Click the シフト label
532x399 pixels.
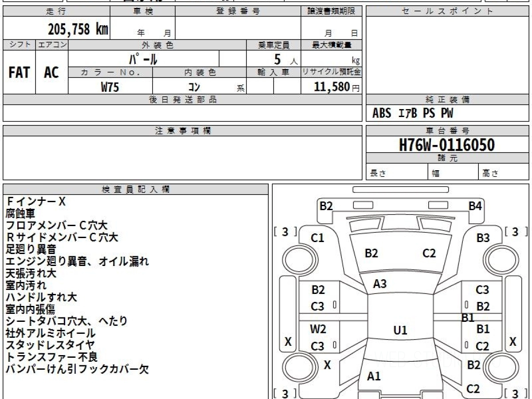[19, 45]
